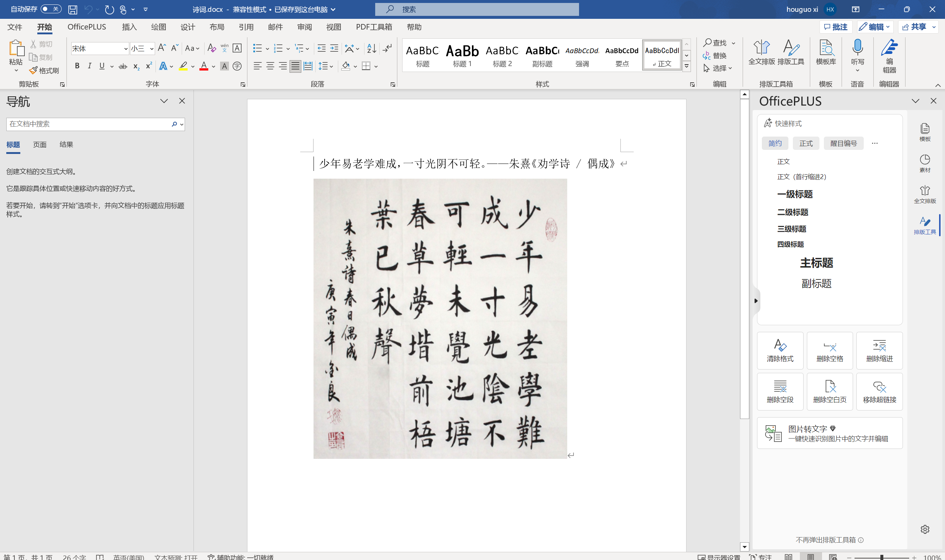Toggle Bold formatting
The height and width of the screenshot is (560, 945).
[77, 66]
